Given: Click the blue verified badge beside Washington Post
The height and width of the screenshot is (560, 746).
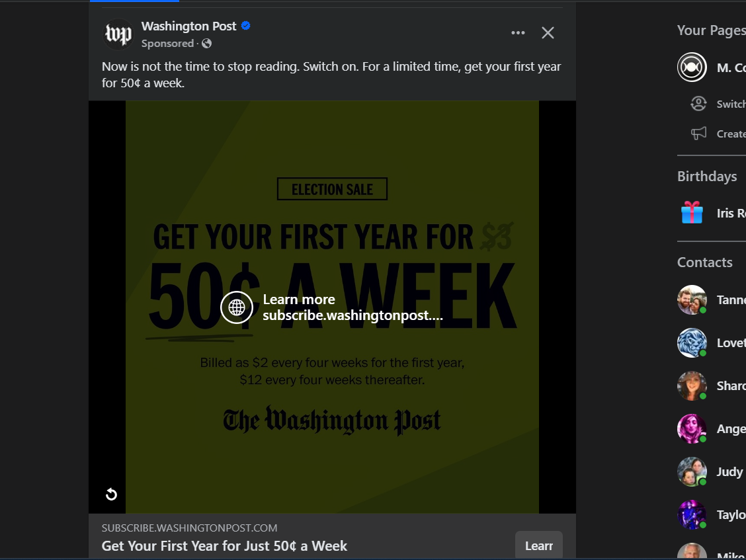Looking at the screenshot, I should pyautogui.click(x=245, y=26).
